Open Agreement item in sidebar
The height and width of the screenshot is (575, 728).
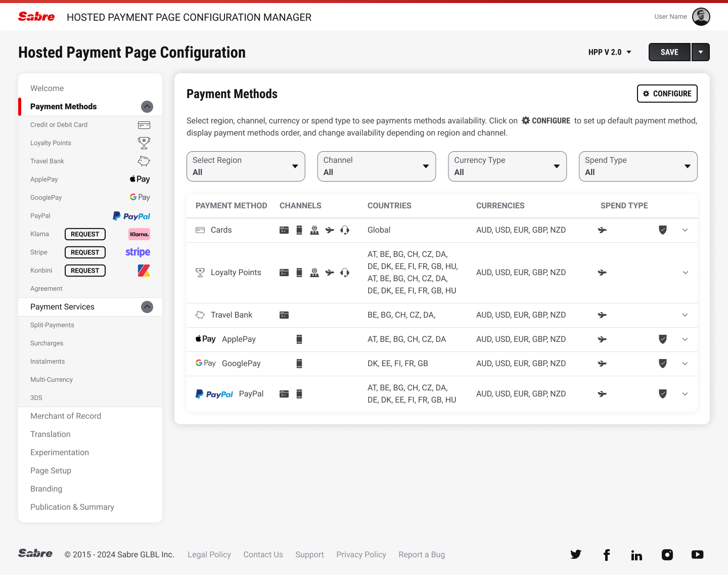pos(46,289)
